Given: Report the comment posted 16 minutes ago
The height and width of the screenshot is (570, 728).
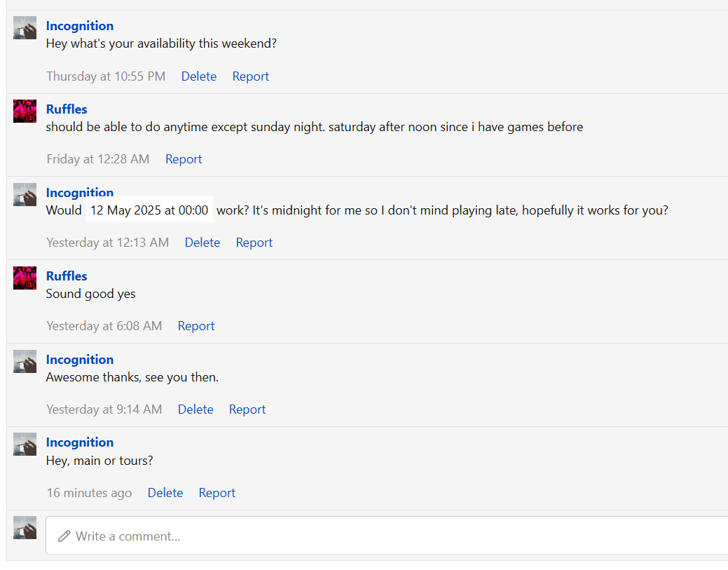Looking at the screenshot, I should (217, 493).
